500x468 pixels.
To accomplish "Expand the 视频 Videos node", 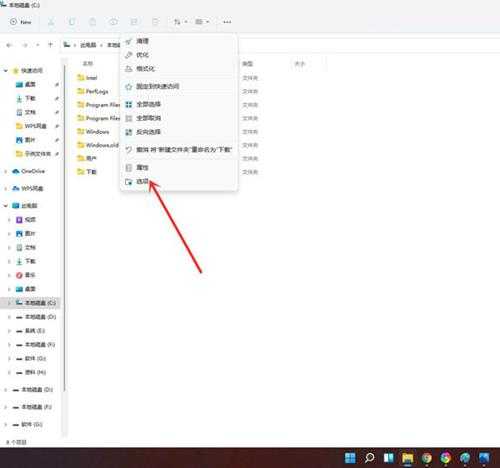I will point(10,220).
